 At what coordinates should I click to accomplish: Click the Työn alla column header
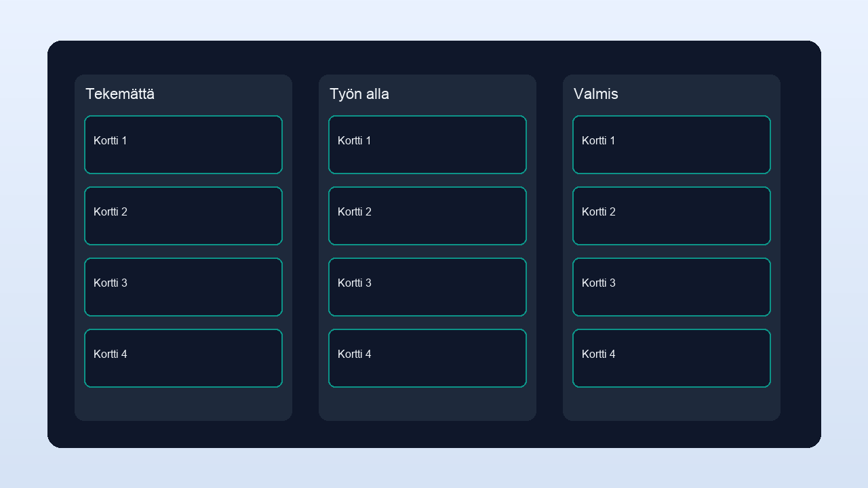359,94
